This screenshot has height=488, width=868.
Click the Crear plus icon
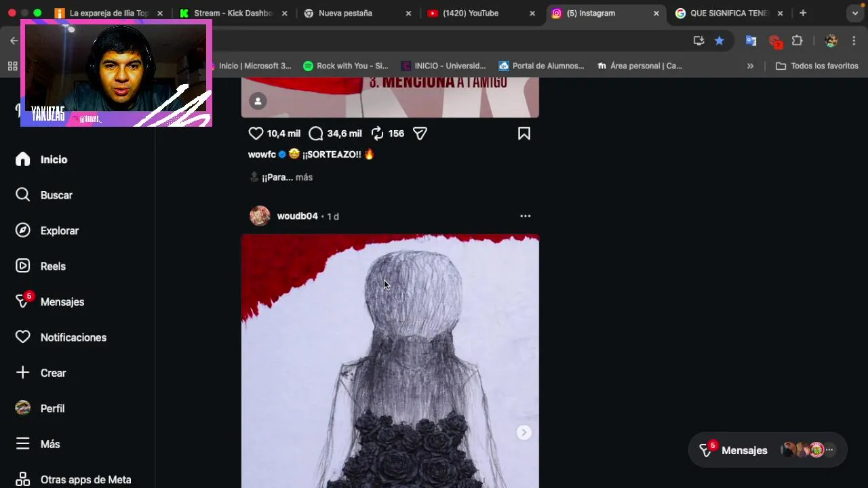click(23, 373)
